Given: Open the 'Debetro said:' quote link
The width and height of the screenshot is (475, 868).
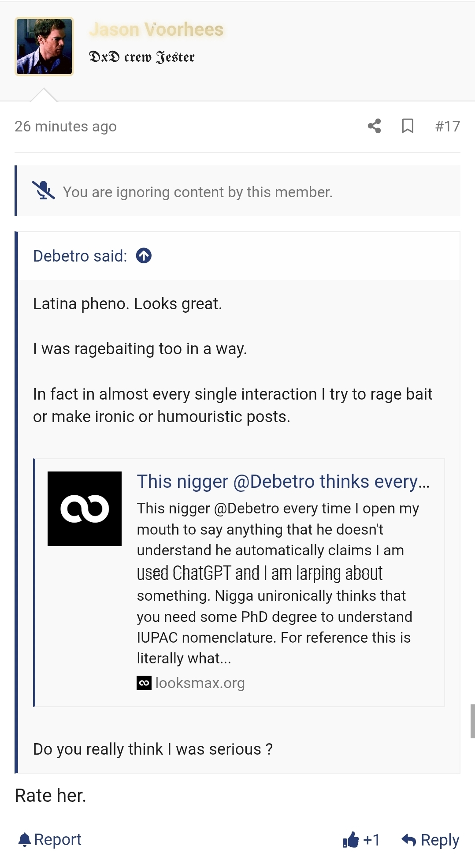Looking at the screenshot, I should 80,256.
